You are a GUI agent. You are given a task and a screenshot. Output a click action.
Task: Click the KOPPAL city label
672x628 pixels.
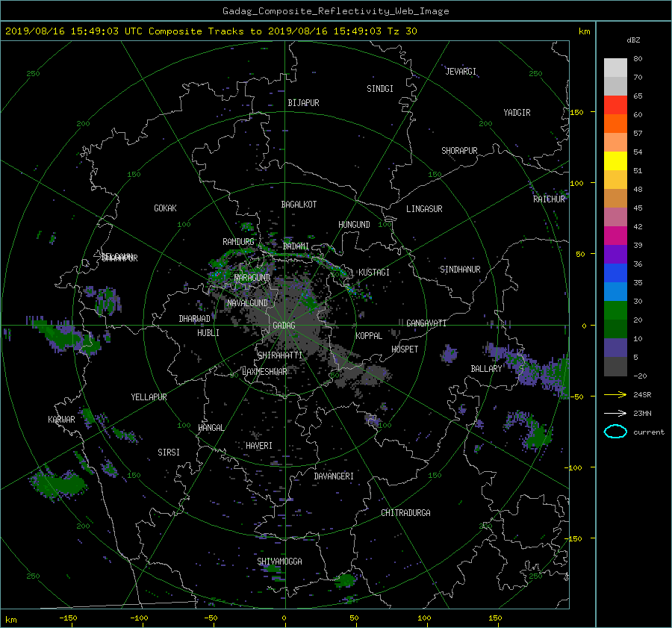[x=369, y=335]
